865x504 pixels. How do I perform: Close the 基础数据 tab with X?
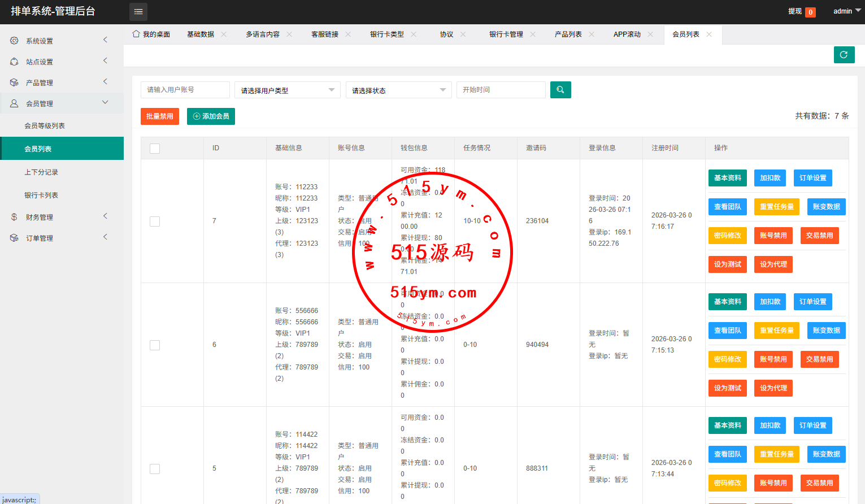tap(224, 34)
